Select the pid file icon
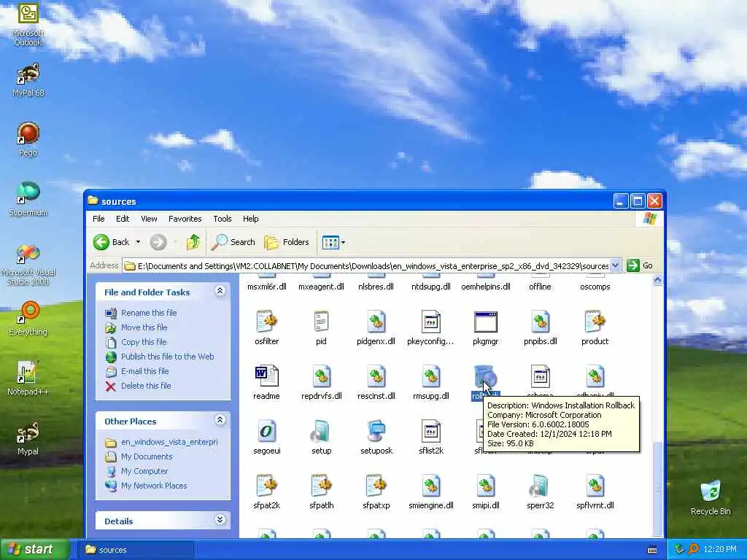747x560 pixels. (321, 322)
